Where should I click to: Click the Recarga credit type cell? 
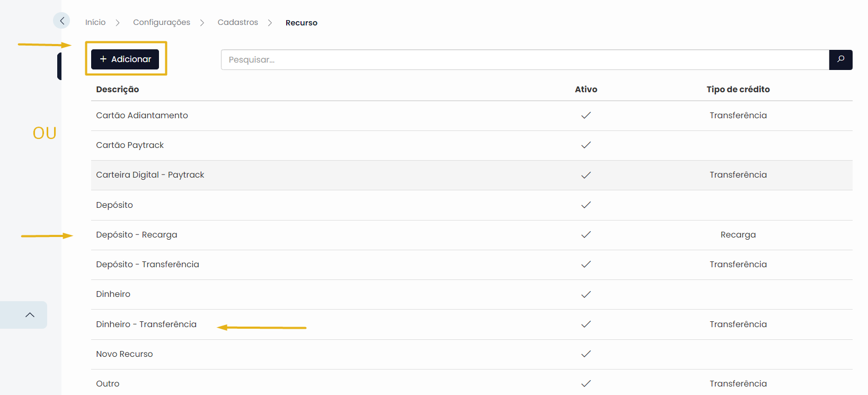(x=738, y=234)
